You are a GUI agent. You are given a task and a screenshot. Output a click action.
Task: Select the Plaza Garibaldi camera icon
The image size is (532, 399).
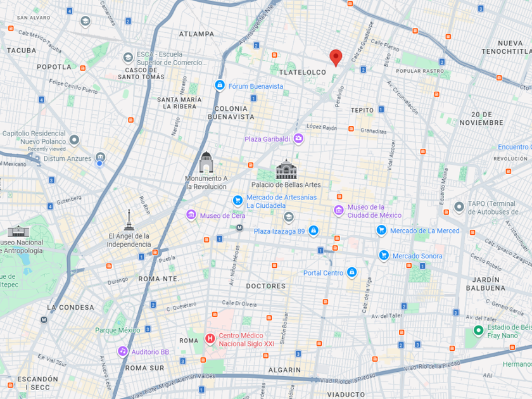298,139
